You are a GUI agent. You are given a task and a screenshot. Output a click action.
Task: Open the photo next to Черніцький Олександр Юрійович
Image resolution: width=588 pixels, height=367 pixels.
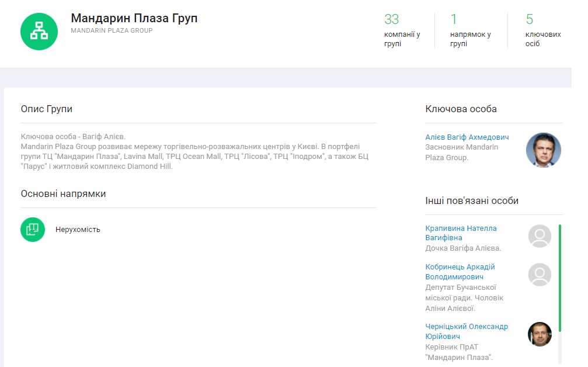point(540,334)
